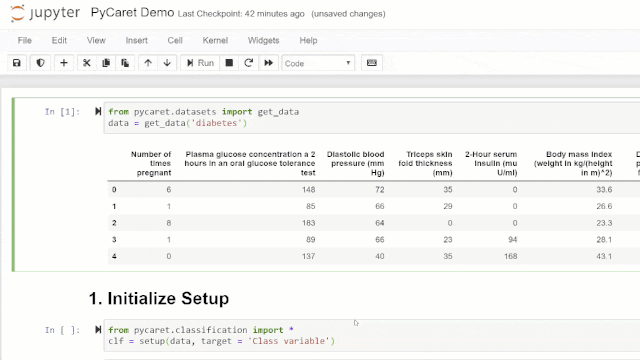Open the command palette keyboard icon
The height and width of the screenshot is (360, 640).
(x=372, y=63)
